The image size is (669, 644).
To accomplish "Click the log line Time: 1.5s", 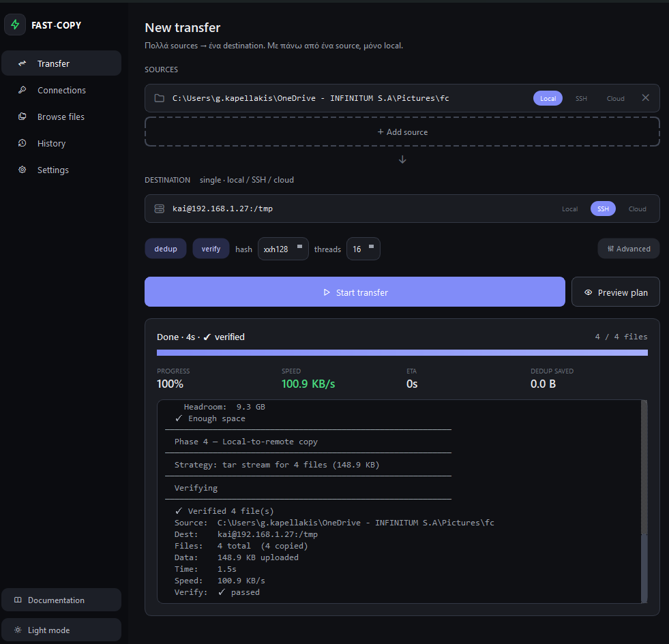I will click(x=205, y=569).
